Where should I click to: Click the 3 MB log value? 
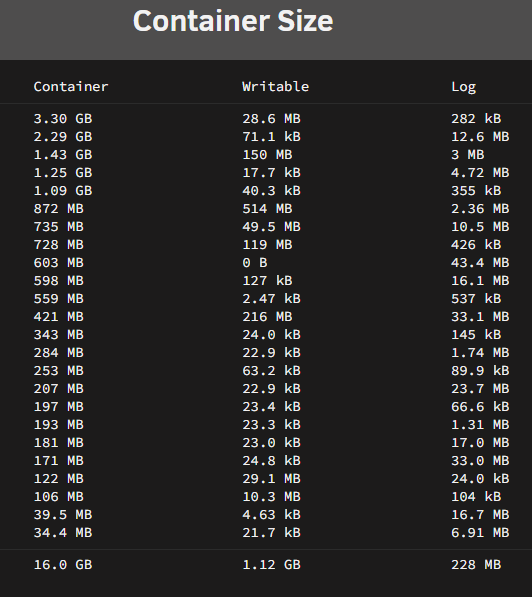(468, 155)
